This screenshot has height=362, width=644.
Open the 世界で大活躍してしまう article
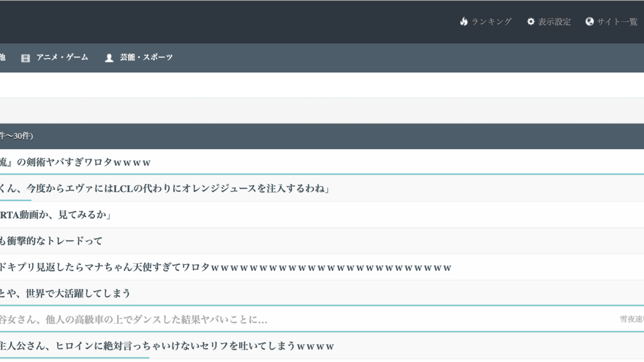click(65, 293)
